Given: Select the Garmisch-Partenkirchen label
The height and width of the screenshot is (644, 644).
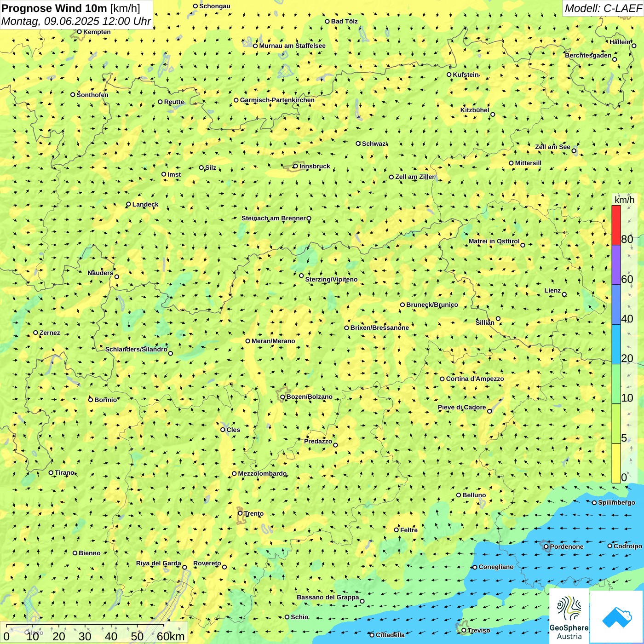Looking at the screenshot, I should [x=277, y=100].
